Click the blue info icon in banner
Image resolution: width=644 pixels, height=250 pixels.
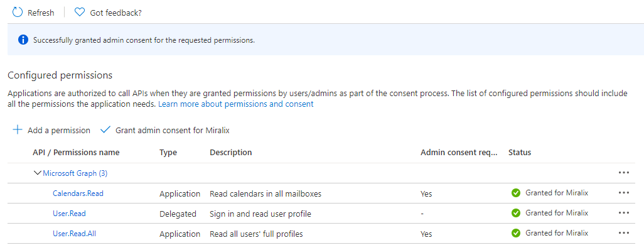[x=23, y=40]
